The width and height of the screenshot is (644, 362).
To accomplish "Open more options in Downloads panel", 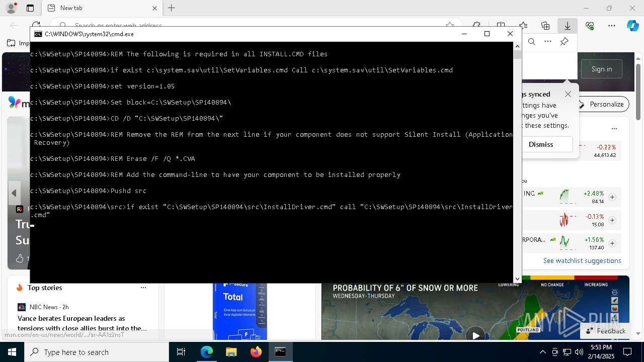I will (x=548, y=42).
